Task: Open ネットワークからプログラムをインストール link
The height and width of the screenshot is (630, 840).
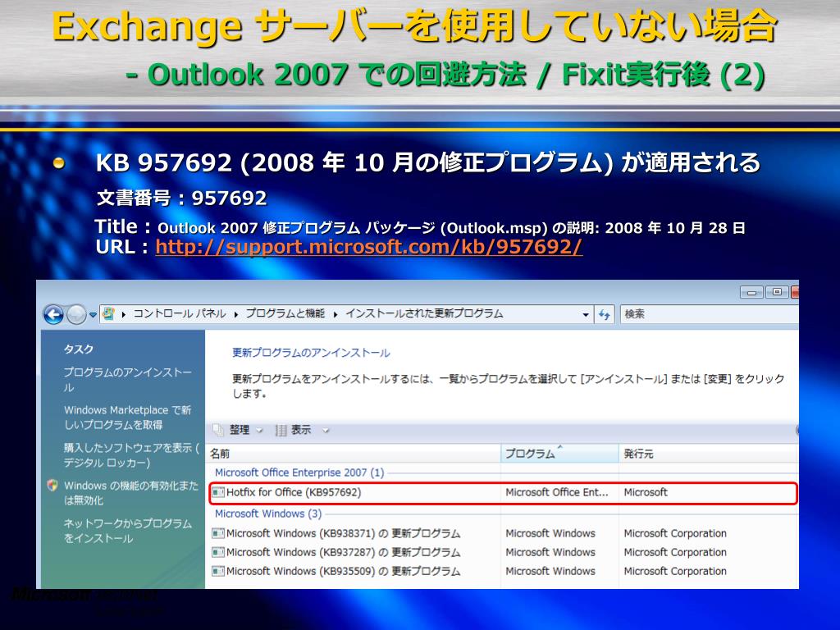Action: (x=127, y=531)
